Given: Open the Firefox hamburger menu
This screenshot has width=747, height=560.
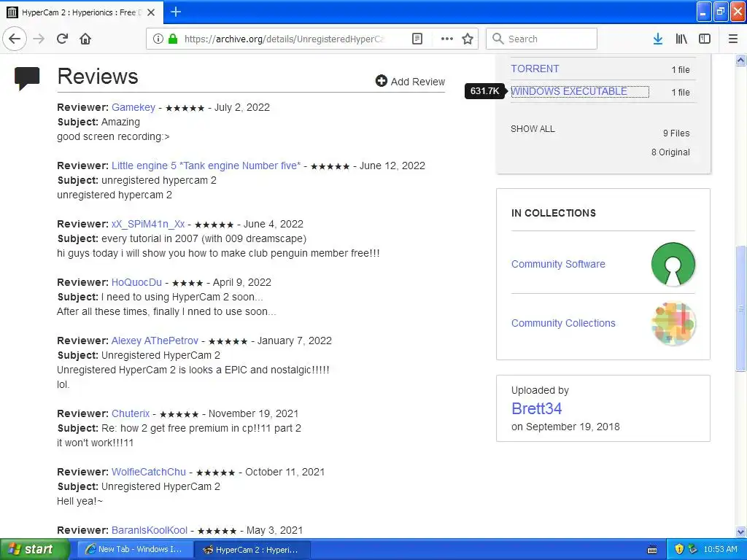Looking at the screenshot, I should tap(733, 39).
